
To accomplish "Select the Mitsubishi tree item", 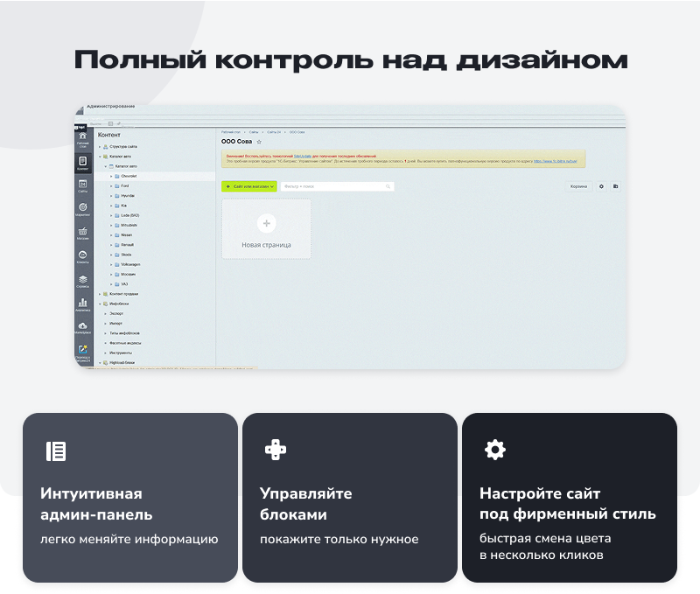I will pos(129,226).
